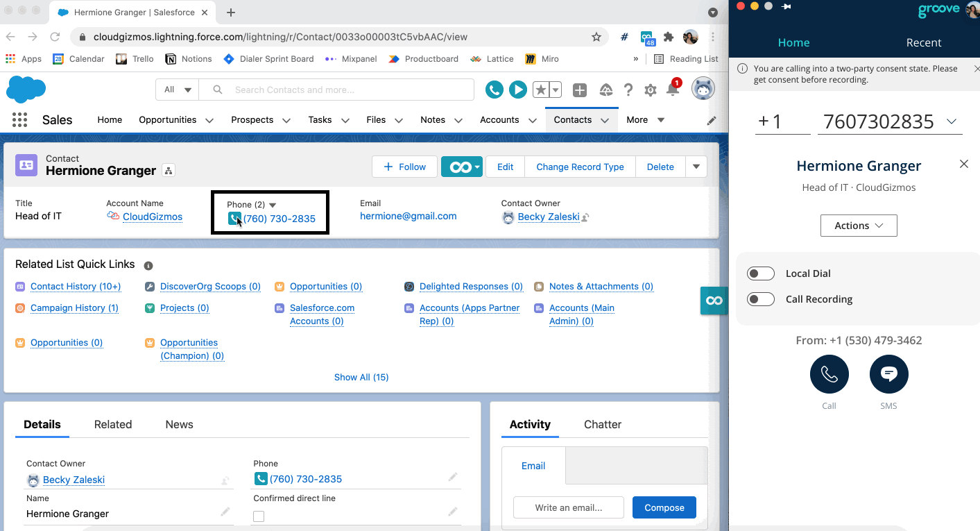Click the account hierarchy icon next to Hermione Granger
This screenshot has height=531, width=980.
(169, 171)
